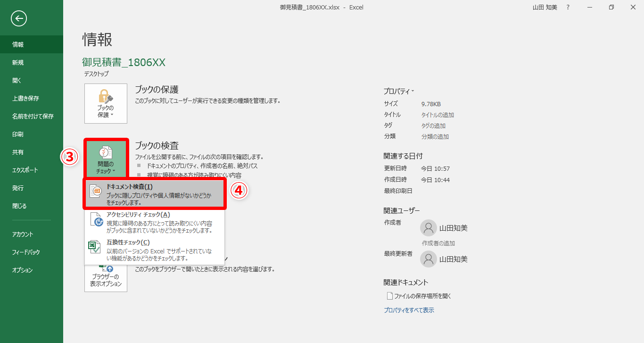The width and height of the screenshot is (644, 343).
Task: Click the ファイルの保存場所を開く link
Action: point(423,296)
